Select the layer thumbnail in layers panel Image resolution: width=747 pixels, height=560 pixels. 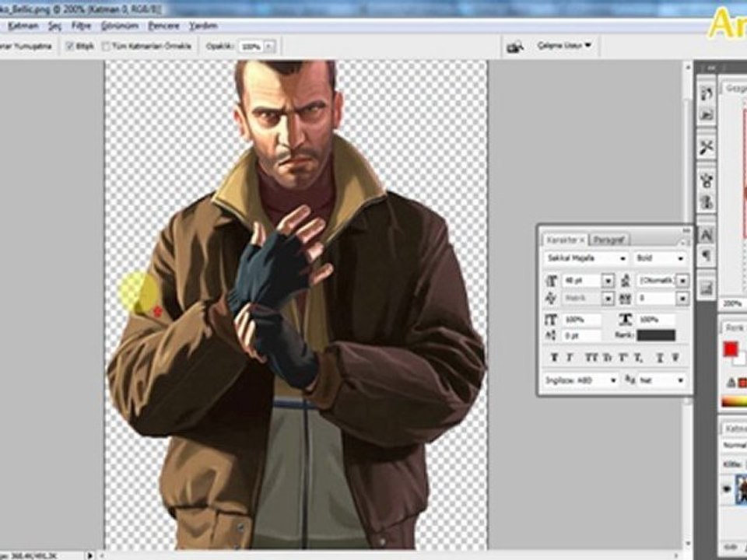[x=742, y=489]
